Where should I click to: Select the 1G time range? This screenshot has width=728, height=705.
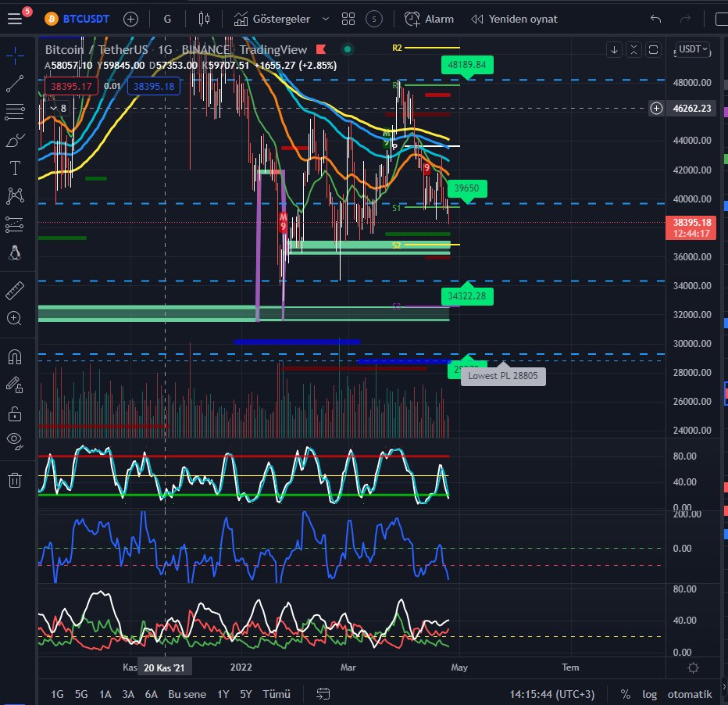[57, 694]
